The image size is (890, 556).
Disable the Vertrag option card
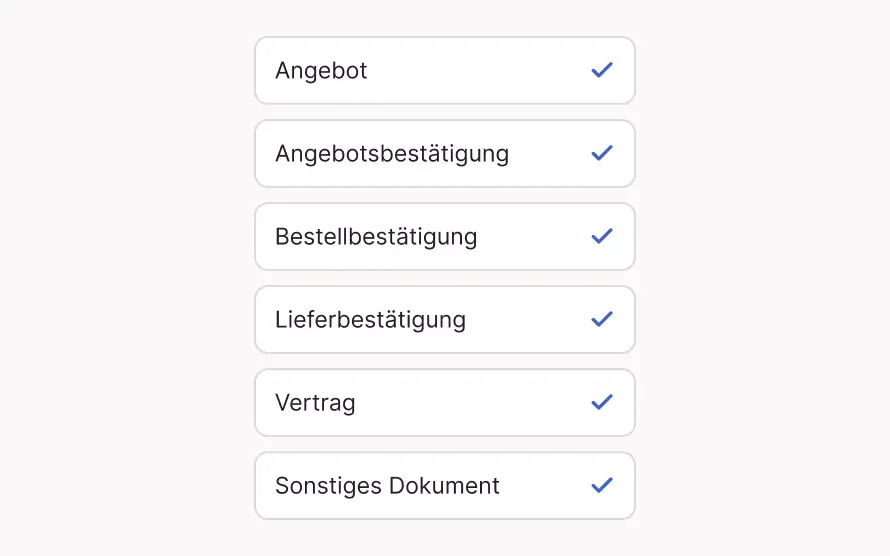[x=445, y=403]
